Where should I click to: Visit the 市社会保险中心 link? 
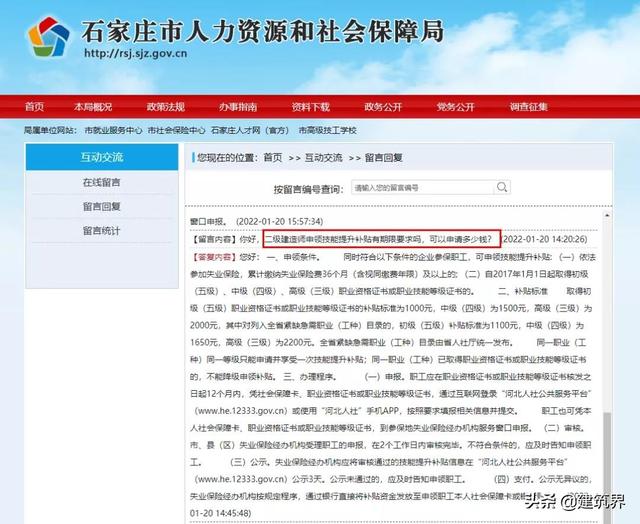[x=176, y=130]
